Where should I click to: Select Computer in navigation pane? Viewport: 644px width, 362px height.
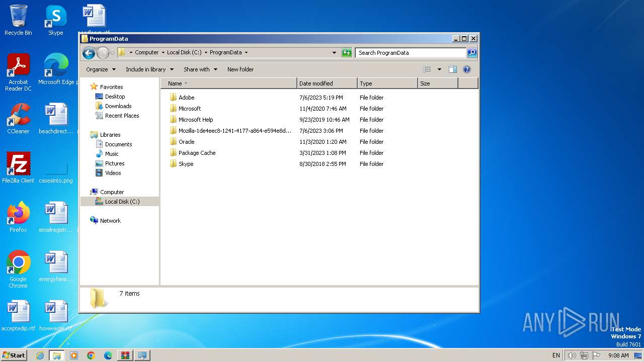(112, 192)
